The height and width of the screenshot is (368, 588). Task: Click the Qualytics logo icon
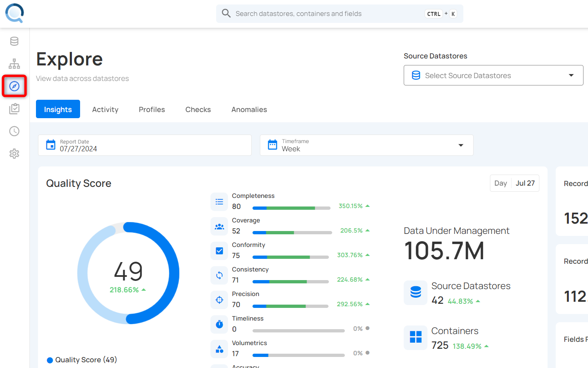(15, 13)
